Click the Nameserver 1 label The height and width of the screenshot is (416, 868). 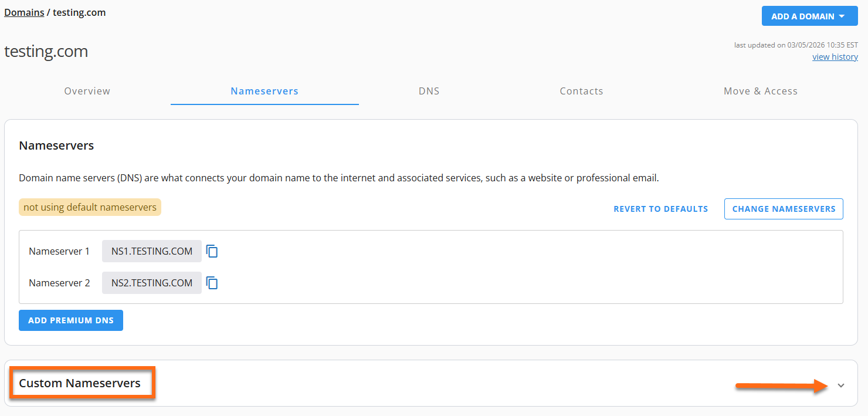59,251
